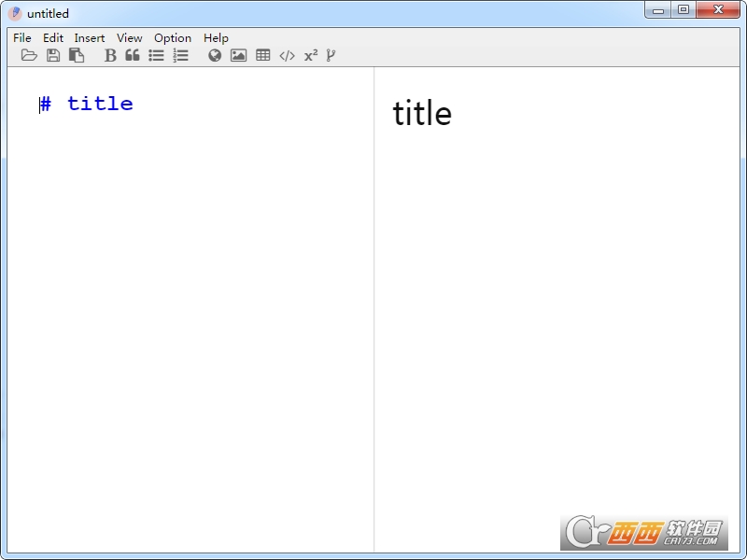Open the Help menu
747x560 pixels.
[x=216, y=38]
